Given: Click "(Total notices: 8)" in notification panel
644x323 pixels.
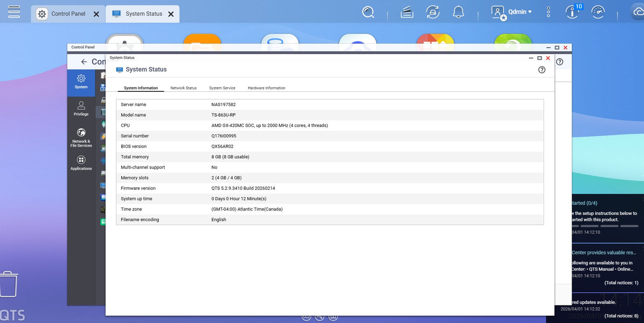Looking at the screenshot, I should pyautogui.click(x=621, y=316).
